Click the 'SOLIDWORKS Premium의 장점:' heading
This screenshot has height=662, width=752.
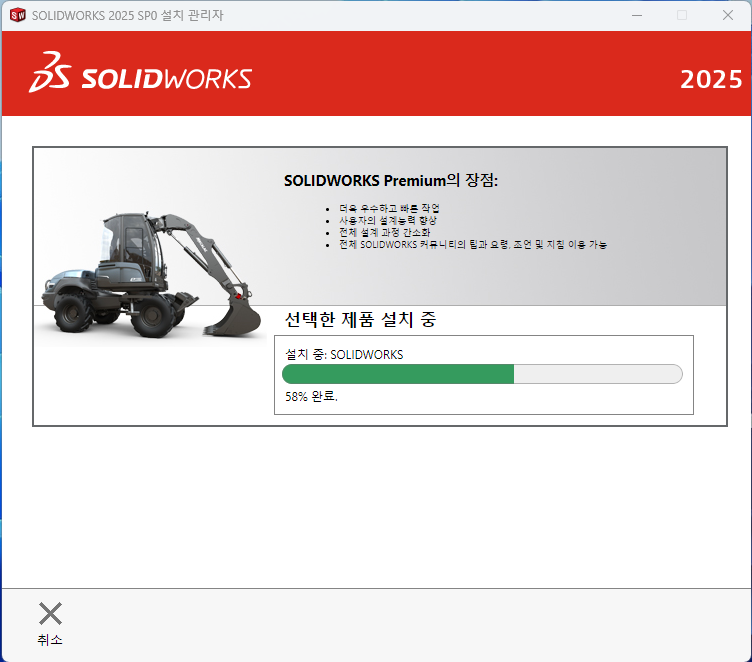(x=391, y=181)
